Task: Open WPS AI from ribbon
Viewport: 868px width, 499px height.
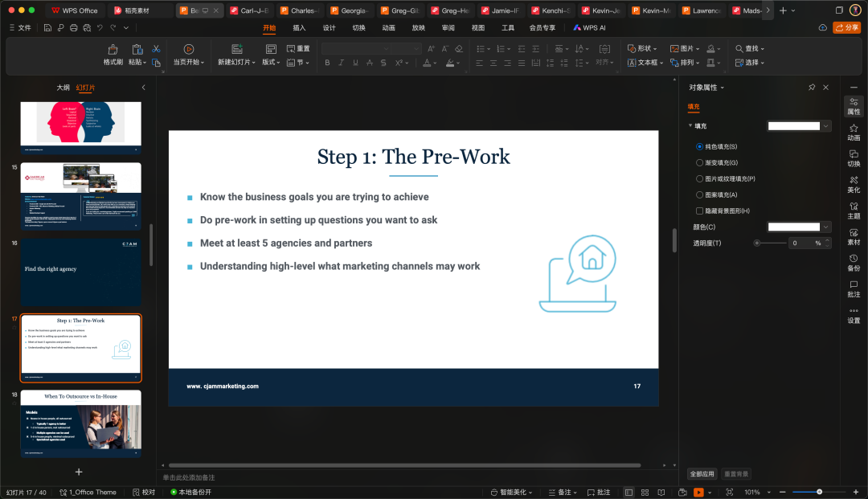Action: pos(590,27)
